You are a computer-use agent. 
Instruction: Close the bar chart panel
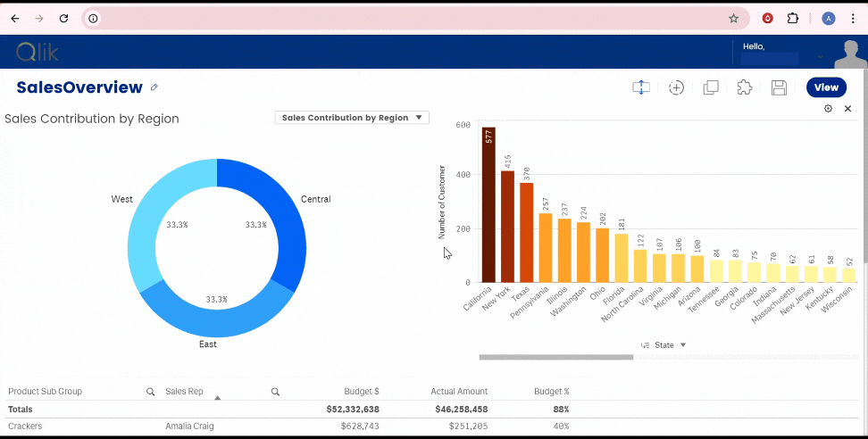tap(848, 109)
